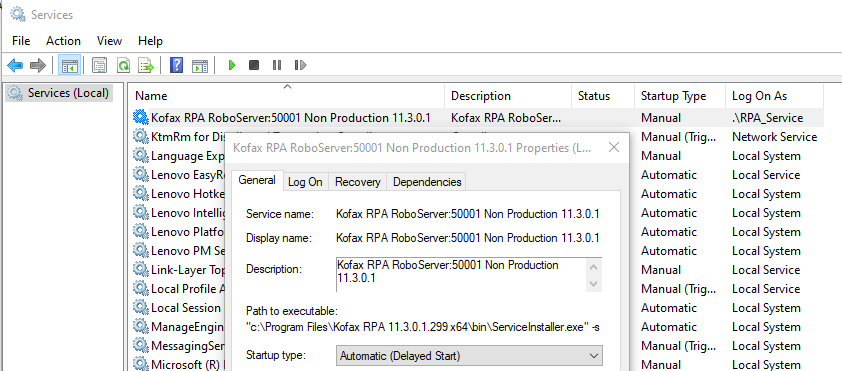This screenshot has width=842, height=371.
Task: Stop the service with stop icon
Action: (x=254, y=66)
